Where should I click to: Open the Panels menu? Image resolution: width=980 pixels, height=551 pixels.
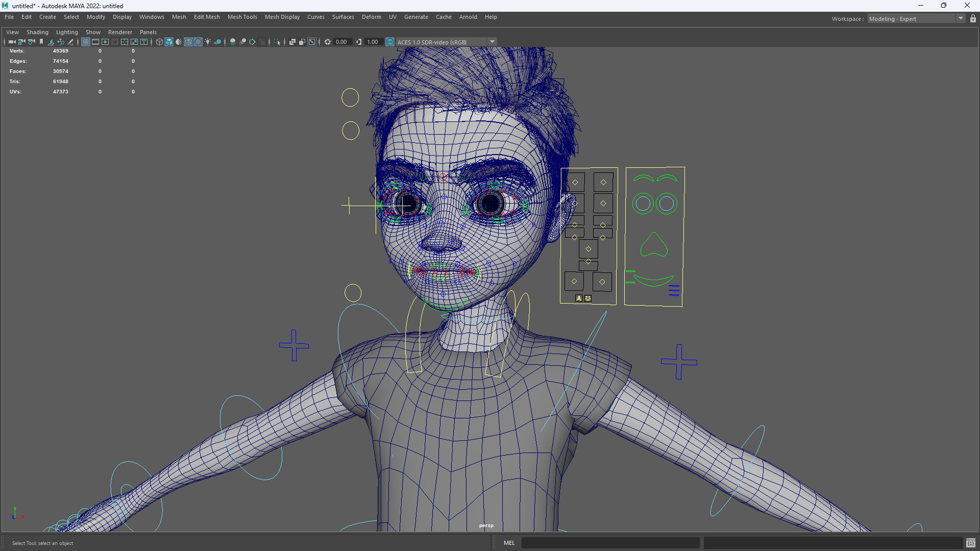tap(148, 32)
